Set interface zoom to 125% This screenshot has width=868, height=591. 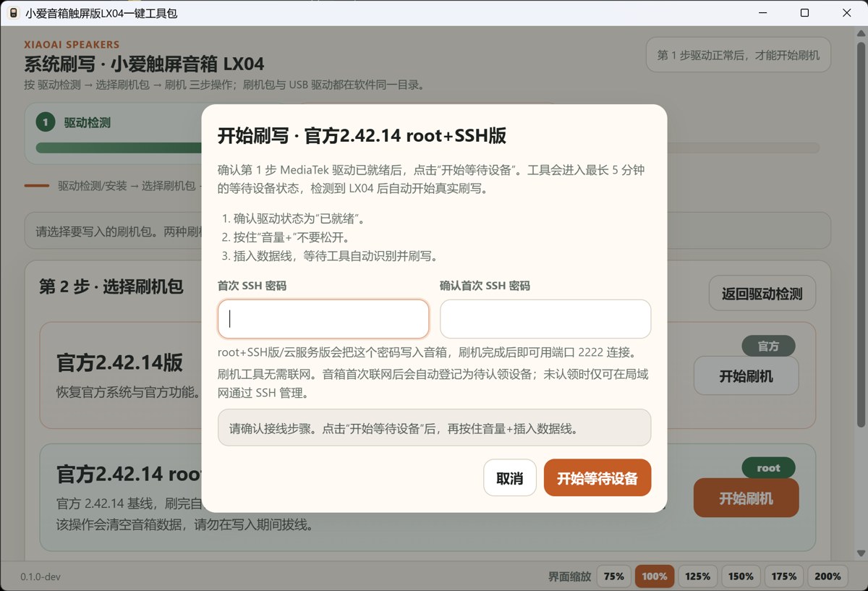click(x=698, y=577)
